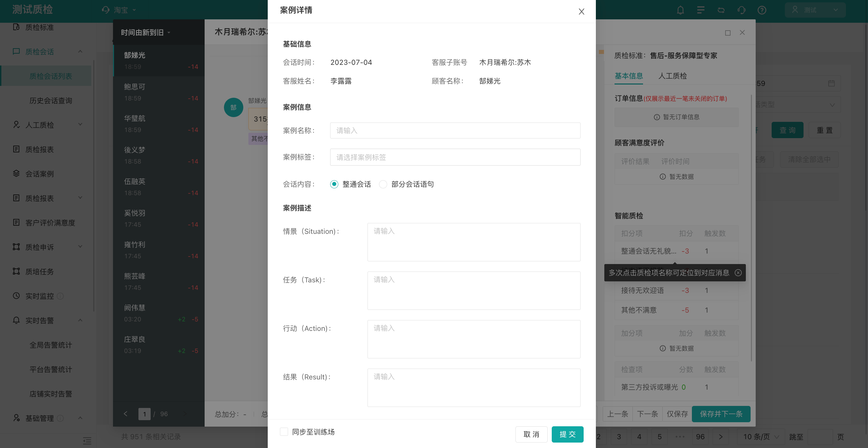
Task: Go to next results page arrow
Action: click(721, 437)
